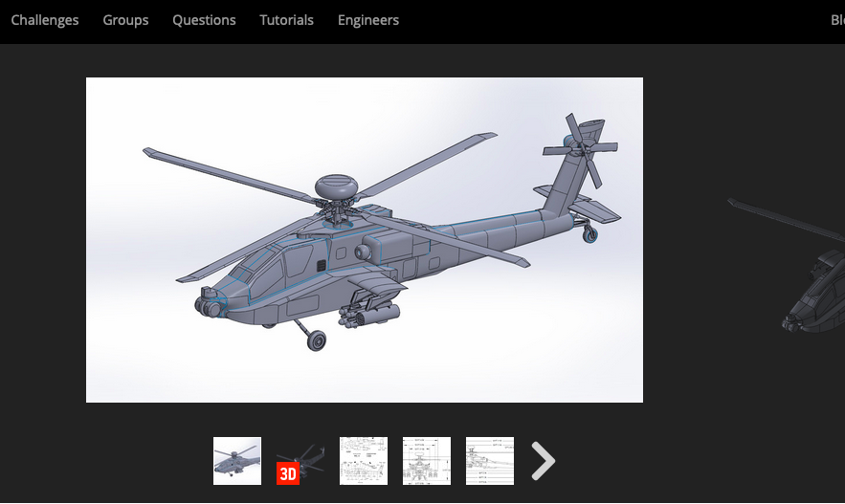
Task: Click the radar dome above the main rotor
Action: tap(336, 184)
